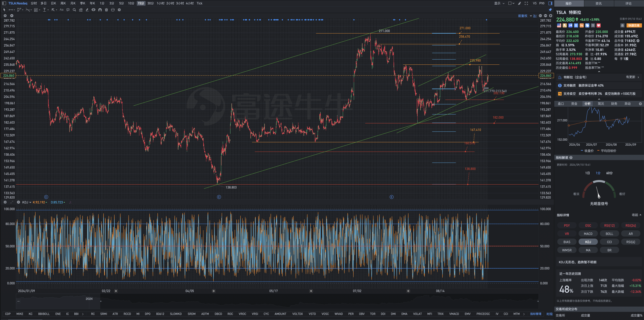Collapse main chart with up-arrow icon
This screenshot has height=320, width=644.
point(12,16)
